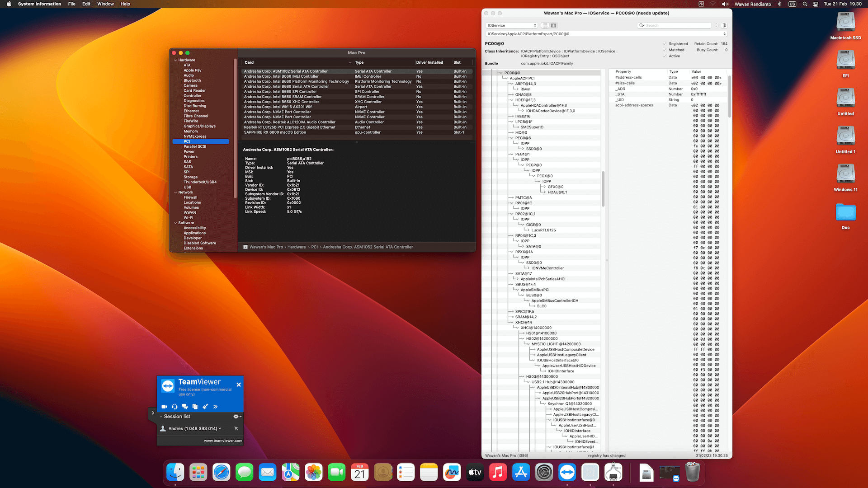
Task: Toggle IORegistryExplorer inspector sidebar button
Action: click(724, 25)
